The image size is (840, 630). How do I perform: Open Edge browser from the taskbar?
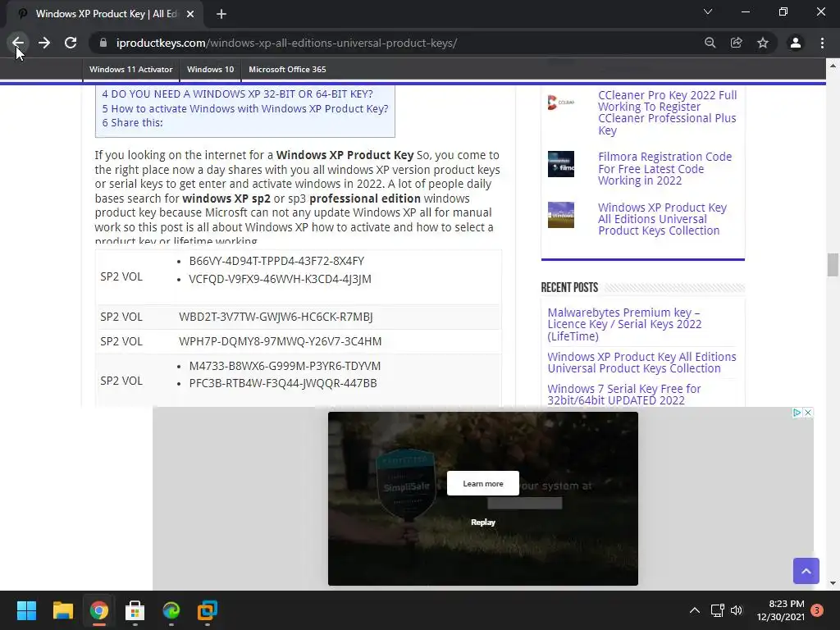pyautogui.click(x=171, y=610)
